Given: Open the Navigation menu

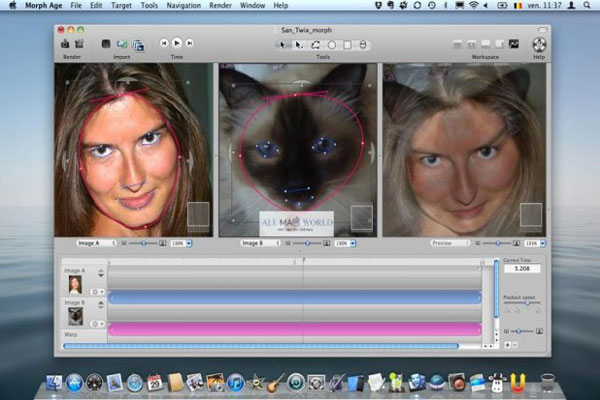Looking at the screenshot, I should (183, 5).
